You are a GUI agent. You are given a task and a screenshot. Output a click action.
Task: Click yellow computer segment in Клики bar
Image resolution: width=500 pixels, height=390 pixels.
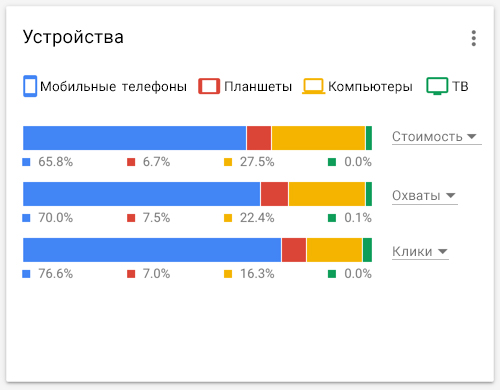[334, 250]
